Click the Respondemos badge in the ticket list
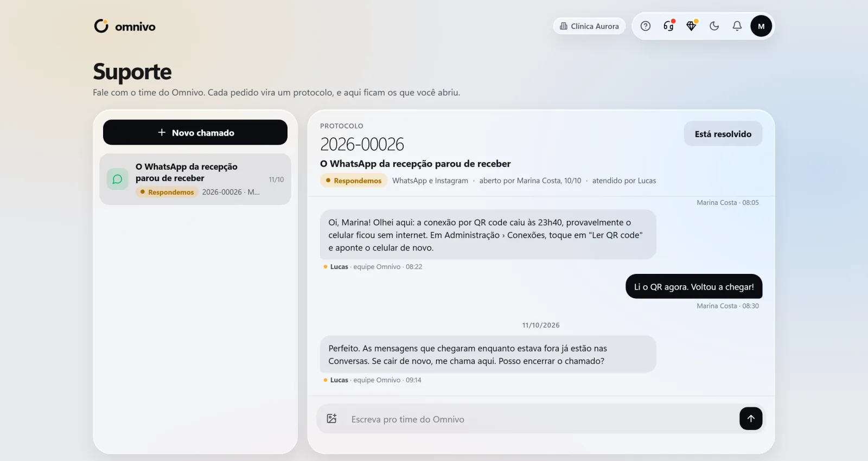The width and height of the screenshot is (868, 461). [167, 192]
